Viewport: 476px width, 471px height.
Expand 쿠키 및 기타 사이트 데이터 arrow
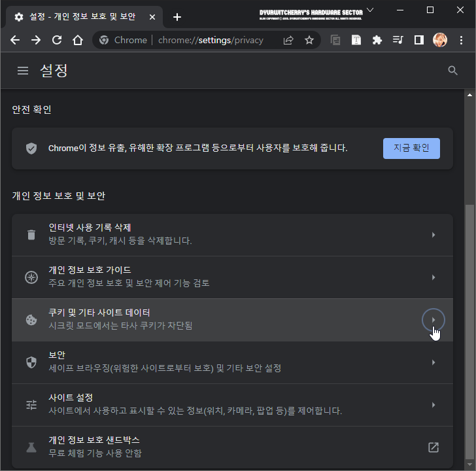(x=433, y=320)
